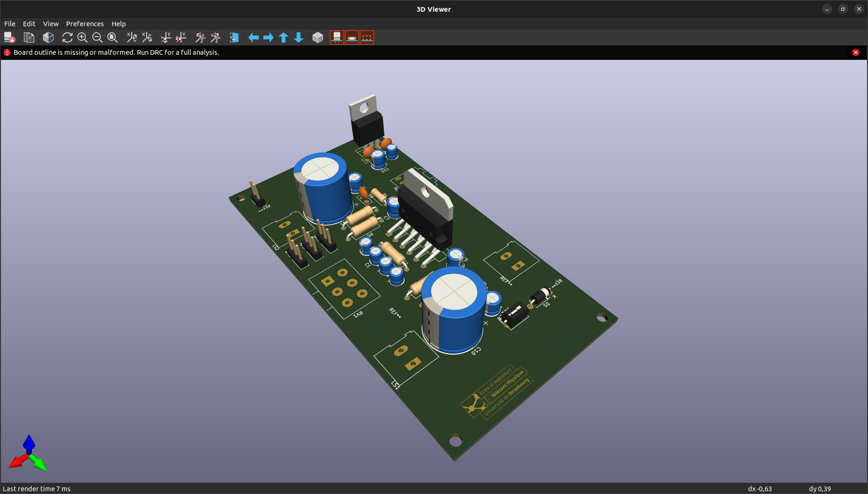Image resolution: width=868 pixels, height=494 pixels.
Task: Toggle virtual 3D models visibility
Action: tap(367, 37)
